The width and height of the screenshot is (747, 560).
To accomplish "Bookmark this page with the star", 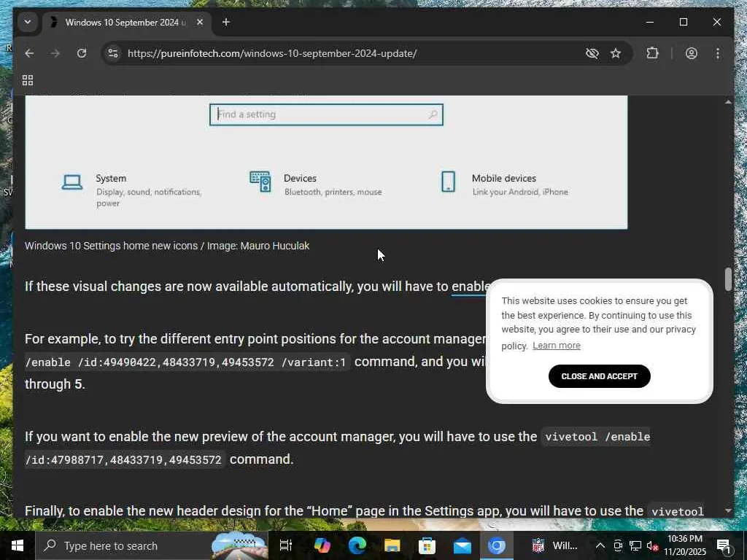I will (616, 53).
